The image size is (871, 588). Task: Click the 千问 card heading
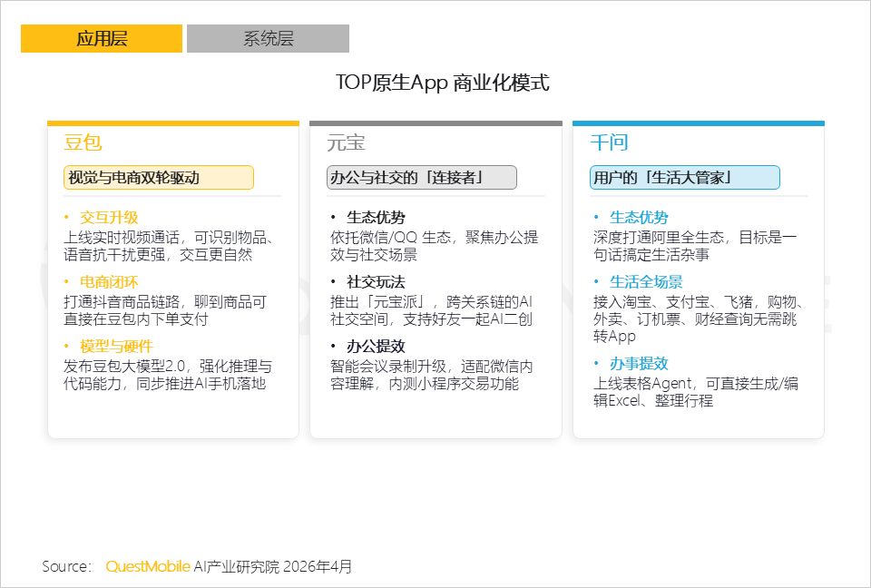click(609, 142)
